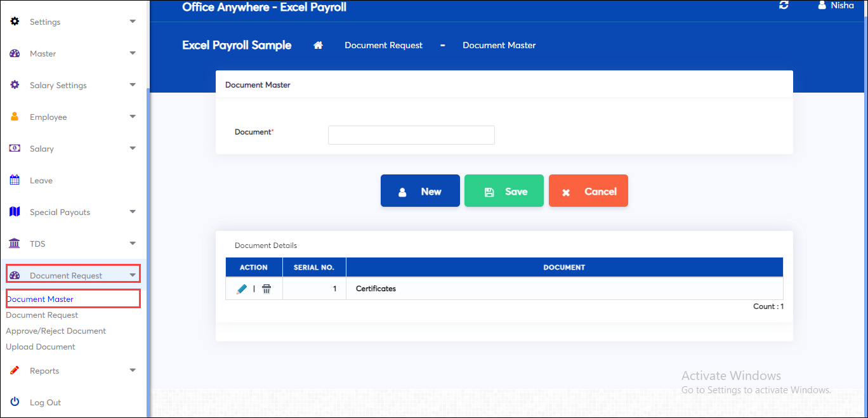This screenshot has height=418, width=868.
Task: Click the Document Request dashboard icon
Action: coord(15,275)
